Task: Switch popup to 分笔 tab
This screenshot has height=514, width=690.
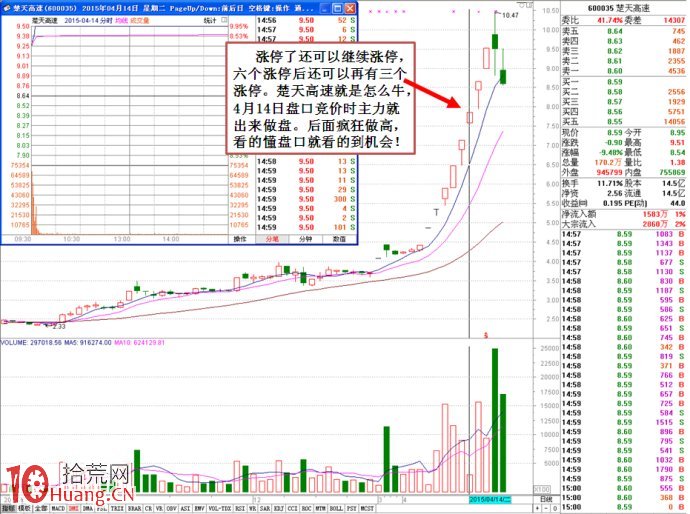Action: (x=272, y=239)
